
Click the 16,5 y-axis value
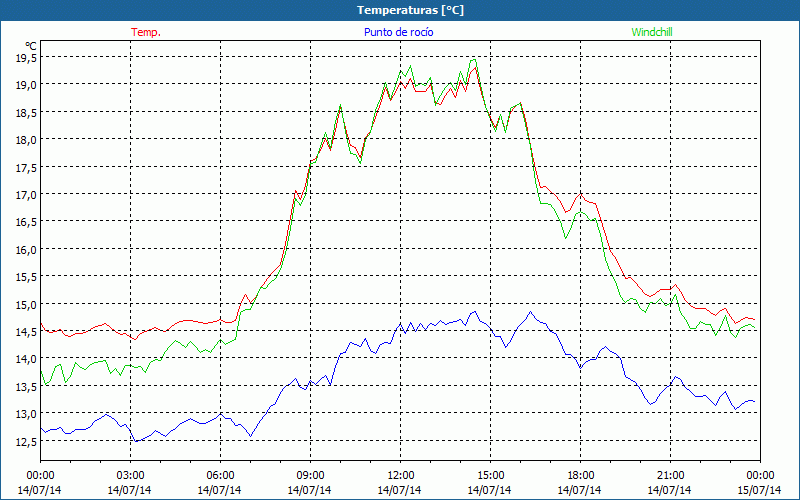[x=26, y=222]
